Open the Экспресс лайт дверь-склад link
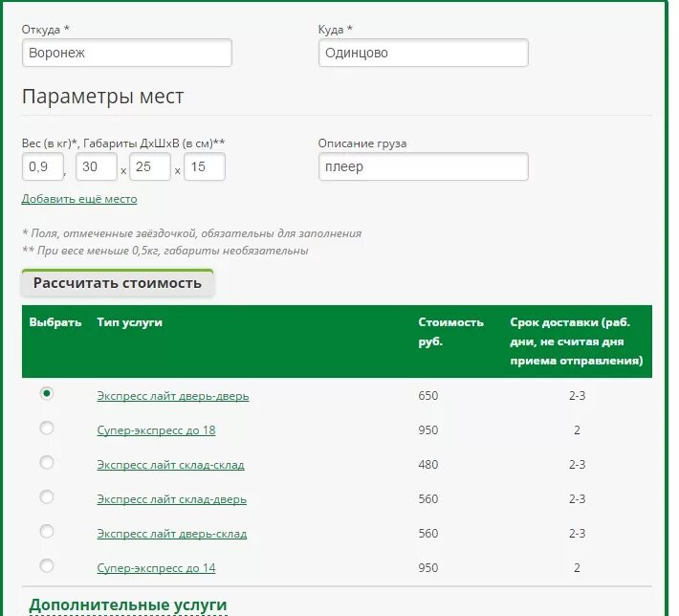The image size is (679, 616). click(172, 534)
